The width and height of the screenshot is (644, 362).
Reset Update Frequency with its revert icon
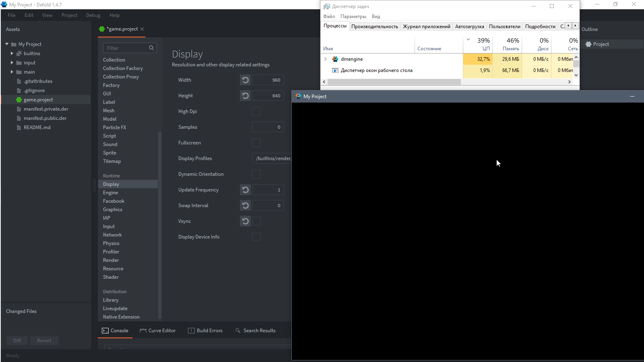tap(245, 190)
